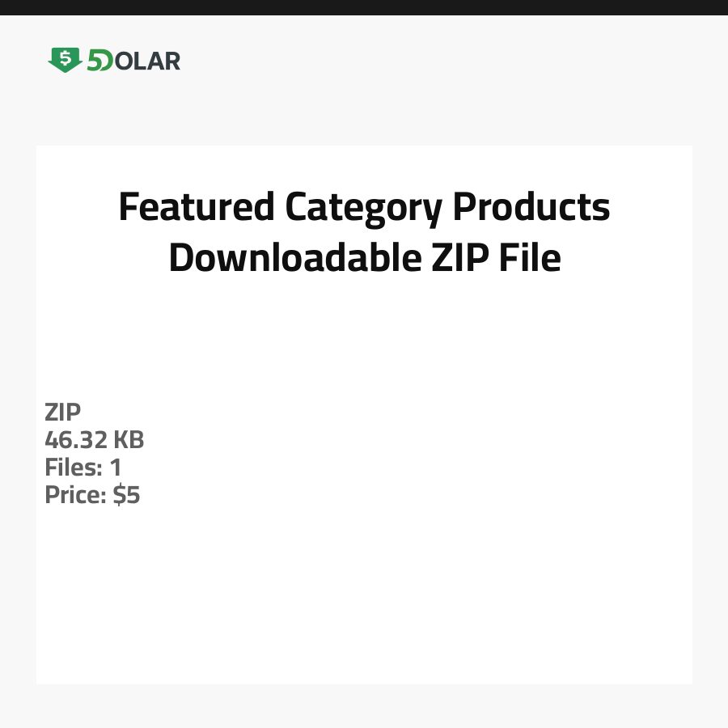Click the word Products in the title
The width and height of the screenshot is (728, 728).
(x=531, y=207)
